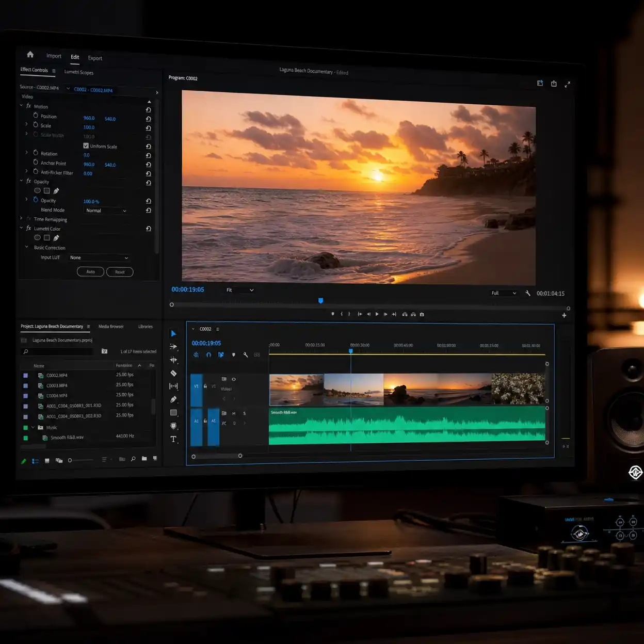This screenshot has height=644, width=644.
Task: Collapse the Motion effect group
Action: [x=22, y=106]
